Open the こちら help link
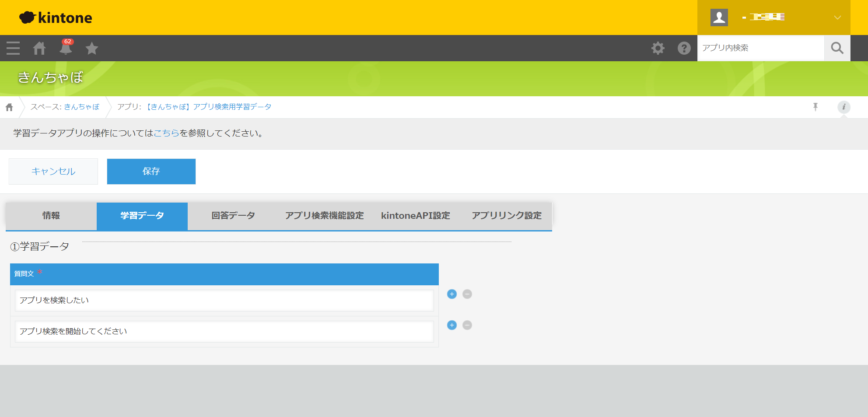 coord(166,133)
